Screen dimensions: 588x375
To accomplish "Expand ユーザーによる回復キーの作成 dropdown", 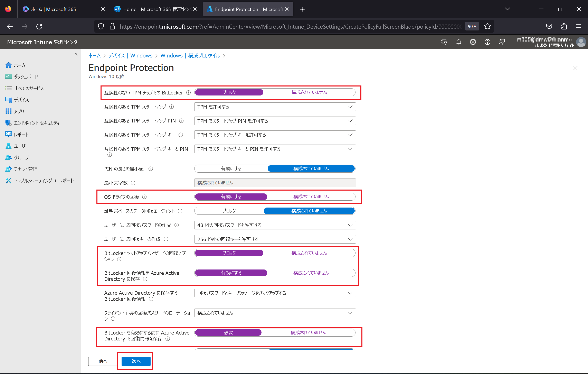I will [x=275, y=240].
